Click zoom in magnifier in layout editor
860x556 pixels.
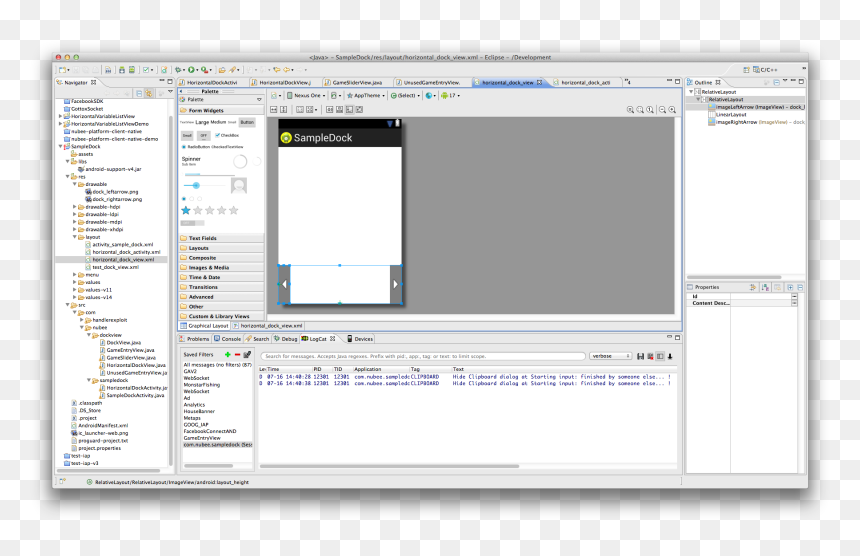point(672,110)
